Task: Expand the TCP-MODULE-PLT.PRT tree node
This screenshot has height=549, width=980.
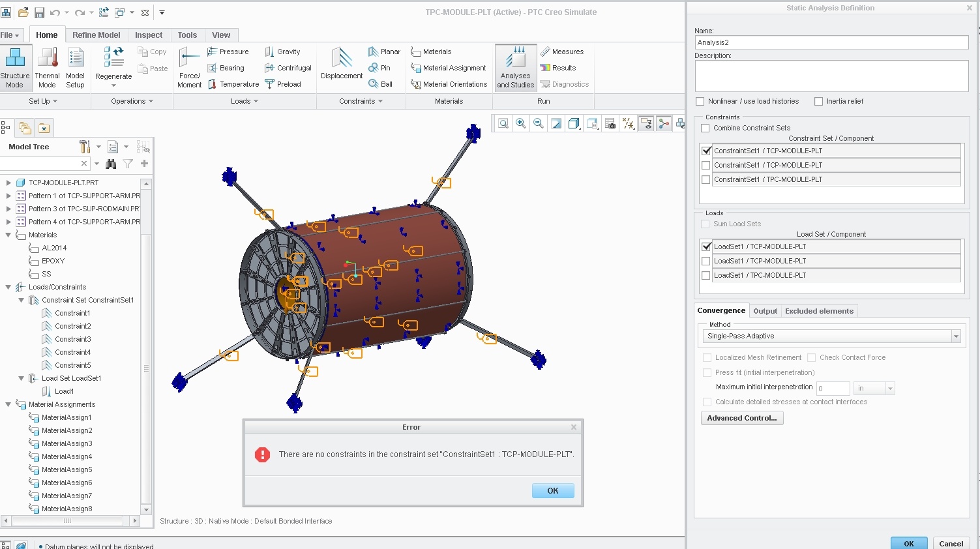Action: point(8,183)
